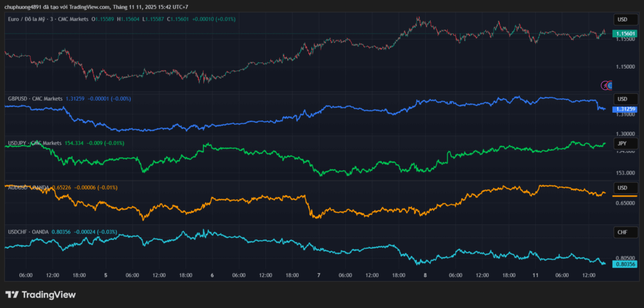Click the 1.15000 level on price axis
The width and height of the screenshot is (644, 308).
[x=625, y=67]
